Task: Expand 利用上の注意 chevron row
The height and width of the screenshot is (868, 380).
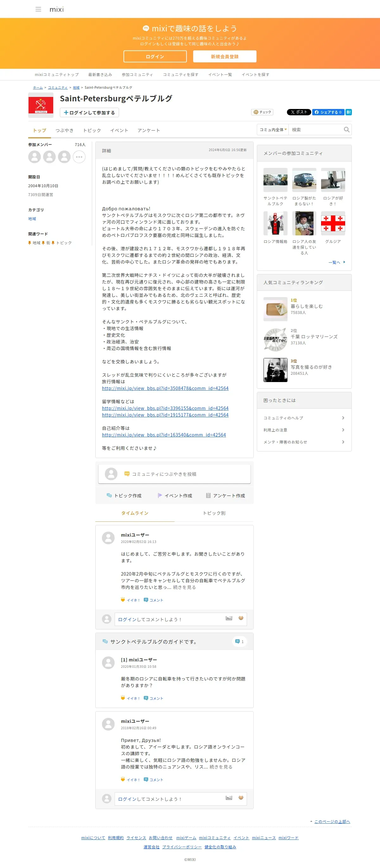Action: tap(304, 430)
